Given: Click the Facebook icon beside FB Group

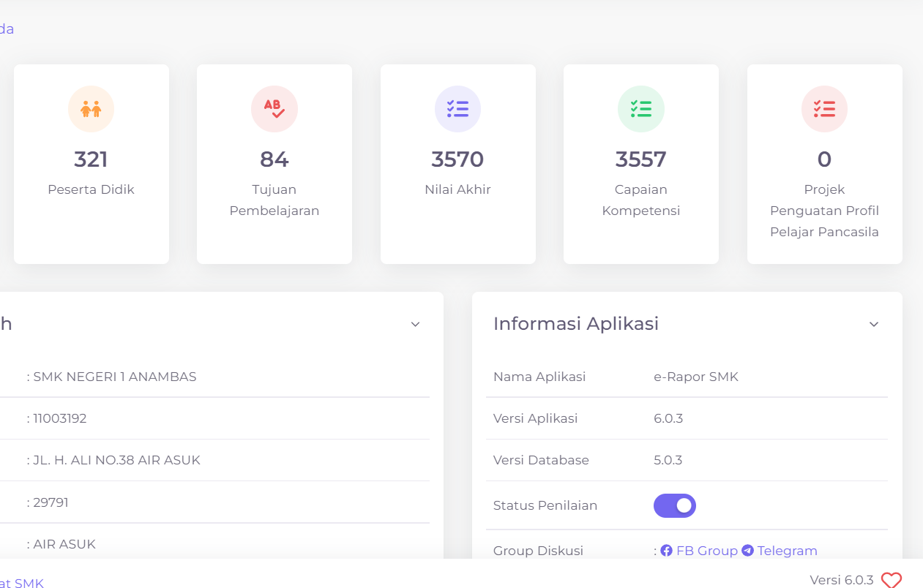Looking at the screenshot, I should (667, 551).
